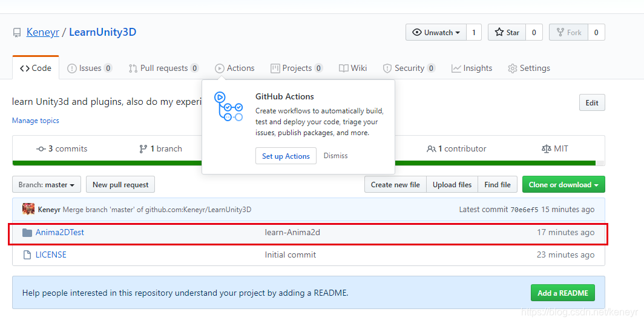Open the Initial commit message link
This screenshot has width=644, height=323.
point(291,255)
